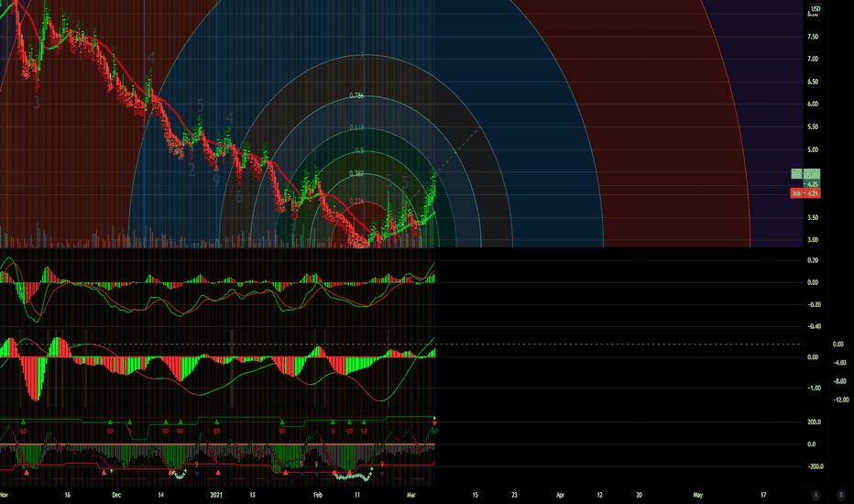Click the 23 date on time axis
Image resolution: width=854 pixels, height=504 pixels.
[x=514, y=495]
